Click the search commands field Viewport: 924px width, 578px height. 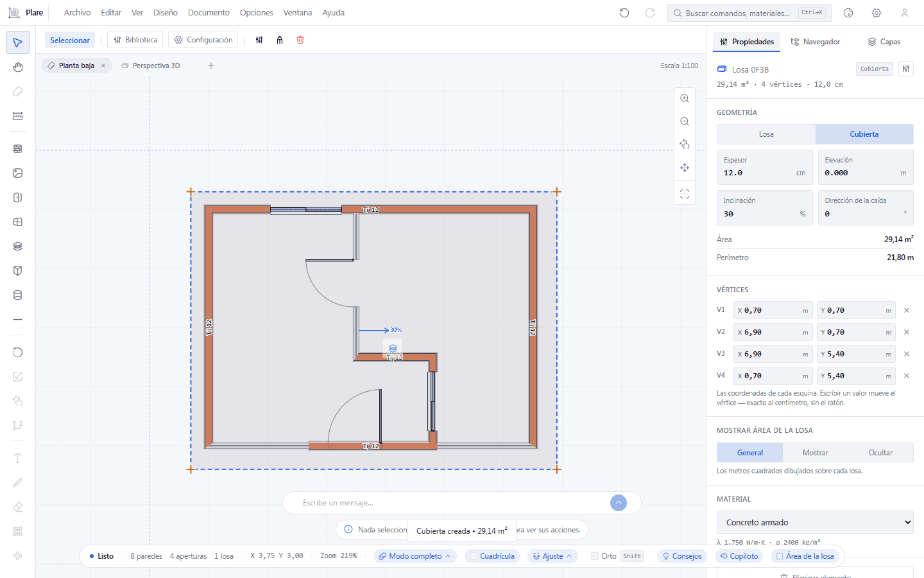[749, 13]
